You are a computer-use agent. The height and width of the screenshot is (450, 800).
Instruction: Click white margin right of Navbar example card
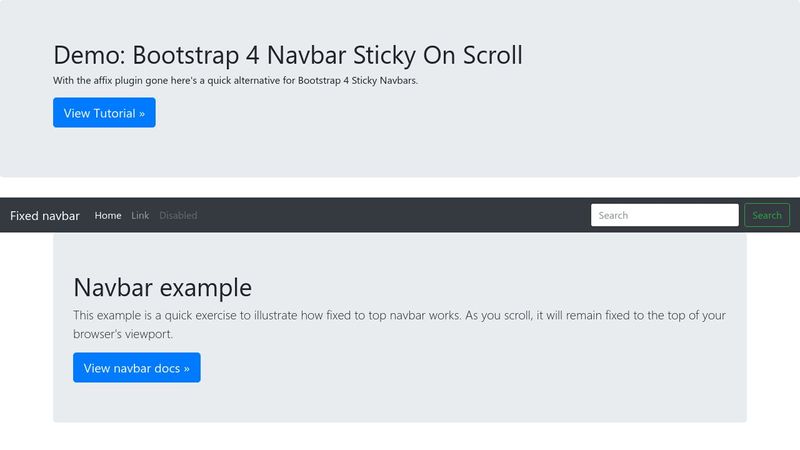coord(773,330)
